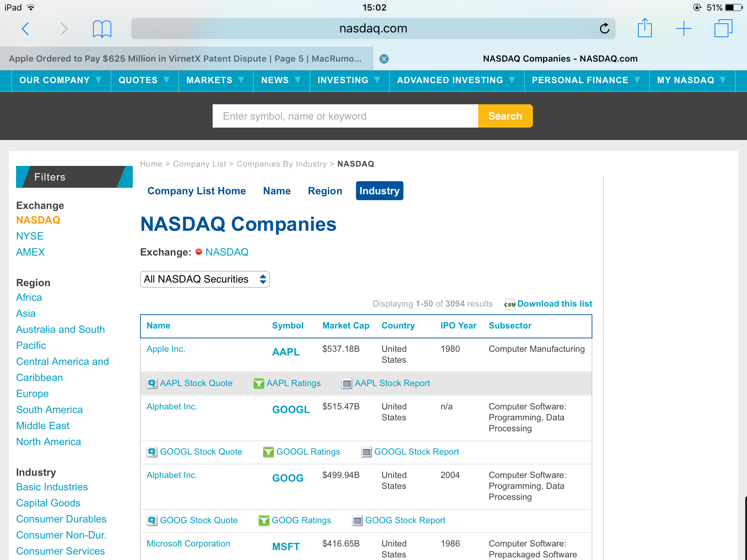The height and width of the screenshot is (560, 747).
Task: Click the Home breadcrumb link
Action: click(x=151, y=164)
